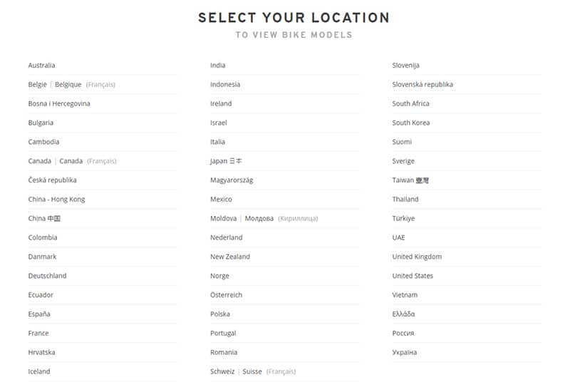
Task: Click the Iceland link
Action: pos(39,371)
